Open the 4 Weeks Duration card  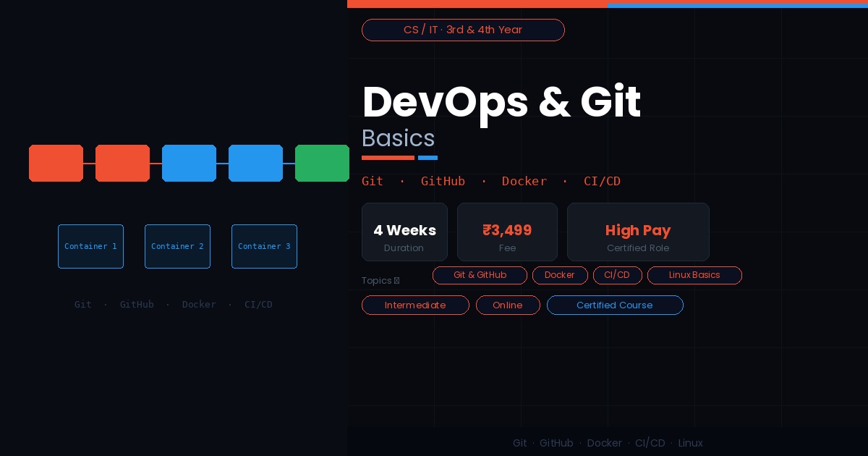404,232
